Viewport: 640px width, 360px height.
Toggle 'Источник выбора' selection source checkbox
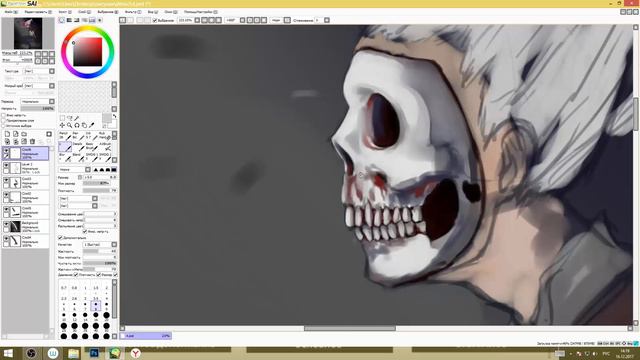pyautogui.click(x=4, y=126)
